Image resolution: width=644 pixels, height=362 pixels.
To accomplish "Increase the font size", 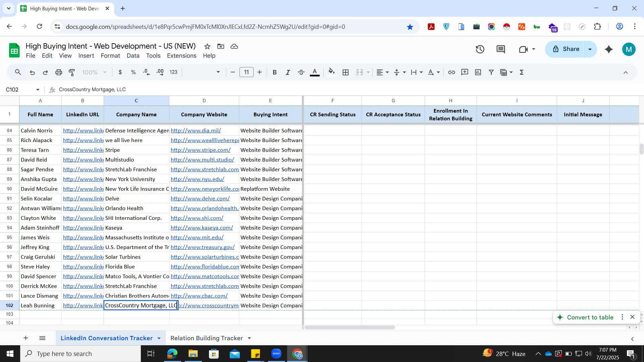I will pyautogui.click(x=260, y=72).
